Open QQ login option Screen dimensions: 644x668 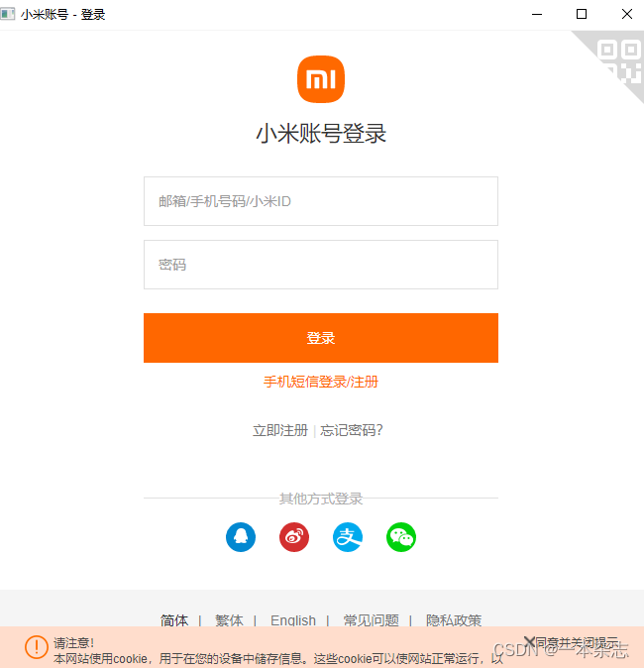tap(241, 537)
